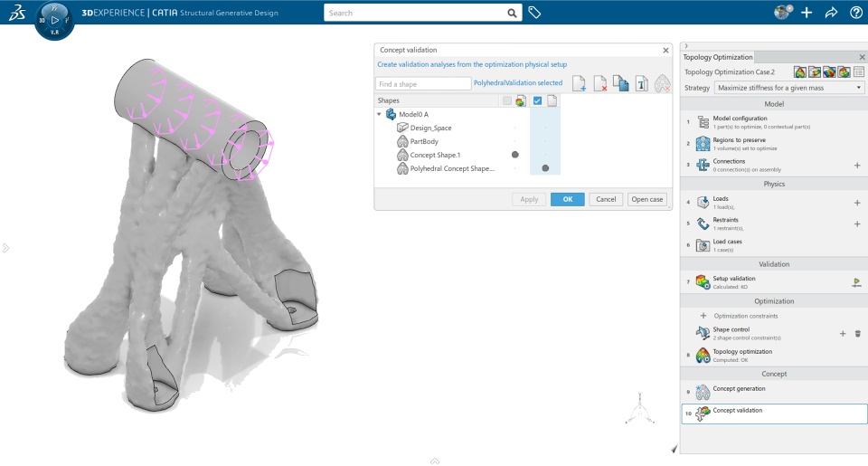Click the rename validation icon
Image resolution: width=868 pixels, height=466 pixels.
[x=642, y=83]
